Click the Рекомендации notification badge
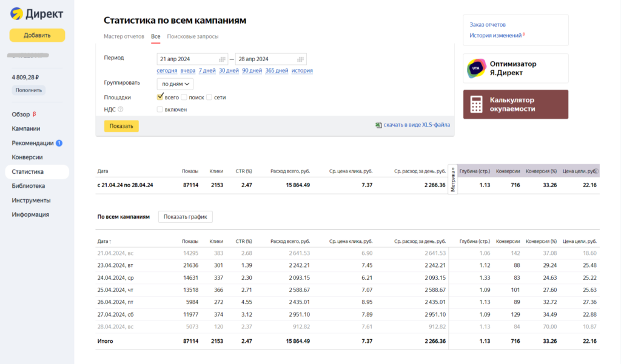 59,143
